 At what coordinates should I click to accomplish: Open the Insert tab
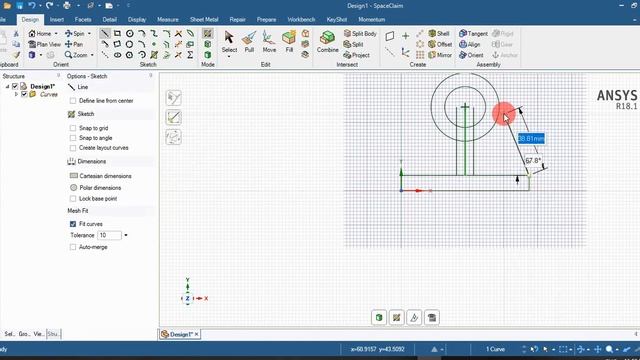[x=57, y=19]
